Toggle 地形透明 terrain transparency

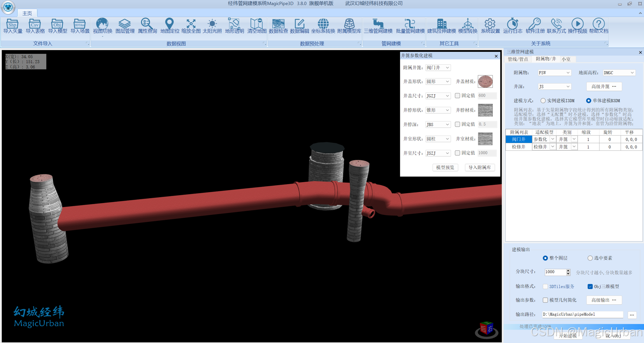click(234, 26)
